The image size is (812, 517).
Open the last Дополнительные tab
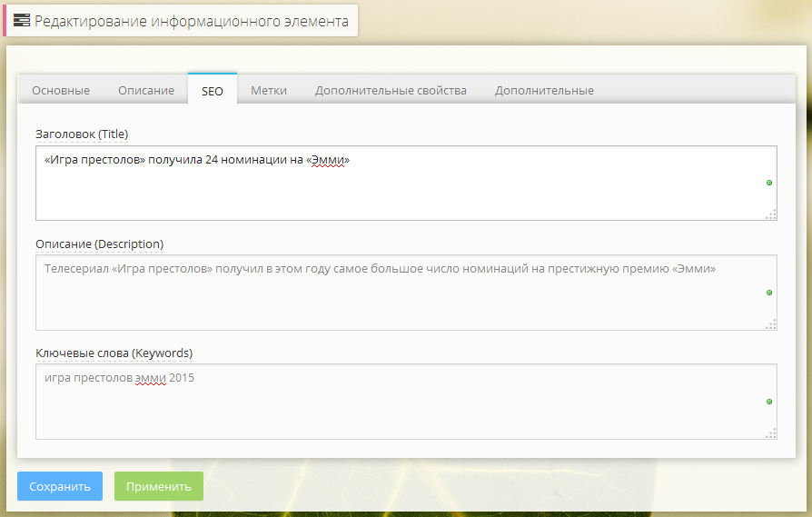544,90
